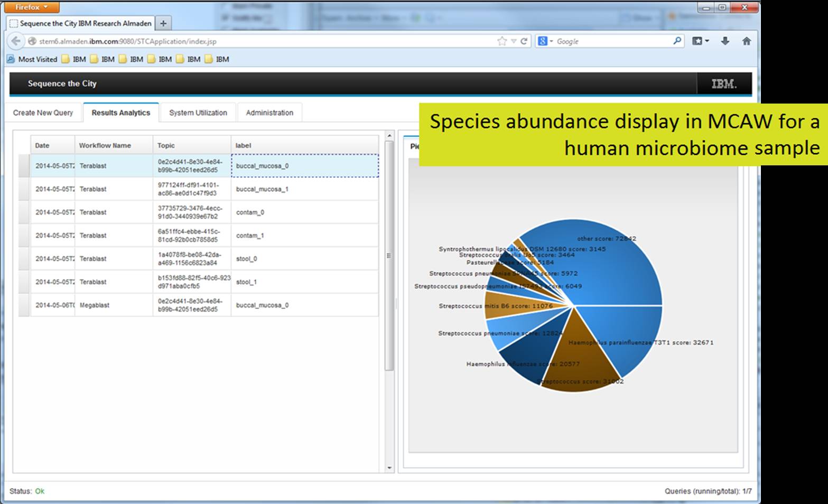This screenshot has height=504, width=828.
Task: Select the buccal_mucosa_1 row label
Action: coord(262,189)
